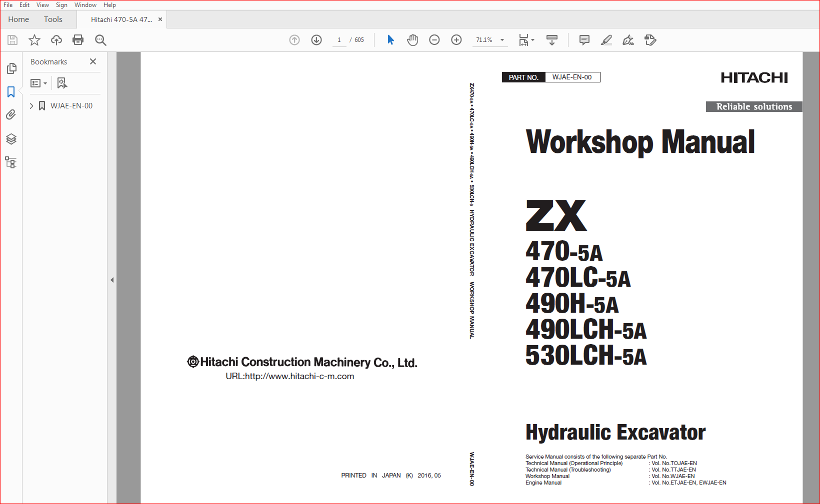Add a comment sticky note

coord(584,40)
